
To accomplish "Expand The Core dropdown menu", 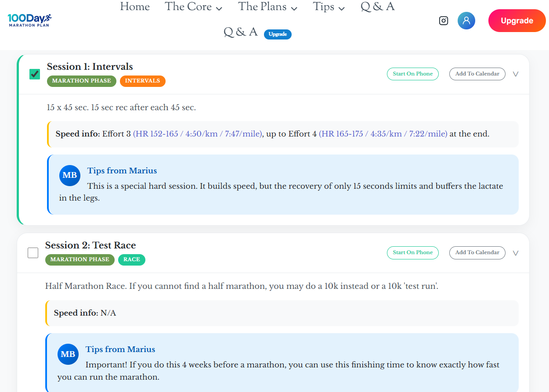I will click(x=193, y=7).
